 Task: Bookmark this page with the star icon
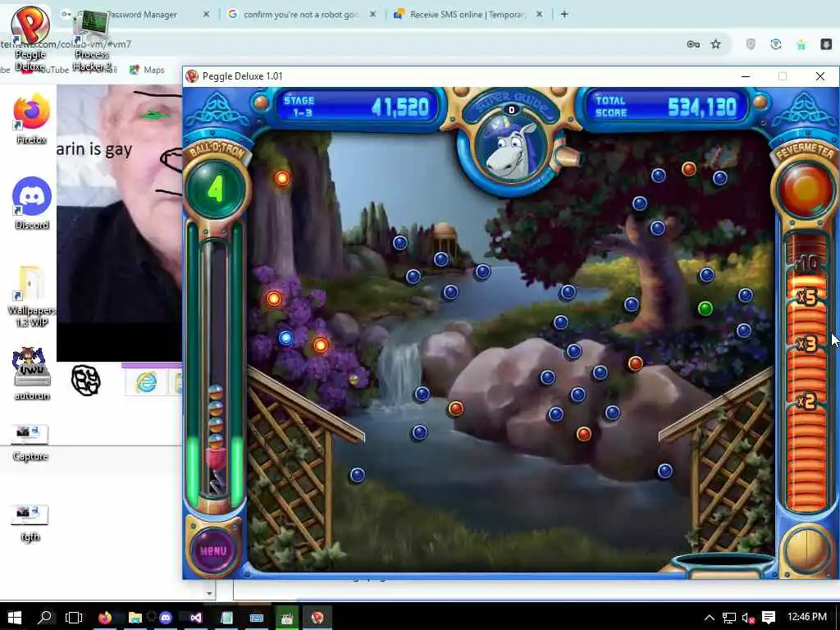(x=715, y=44)
